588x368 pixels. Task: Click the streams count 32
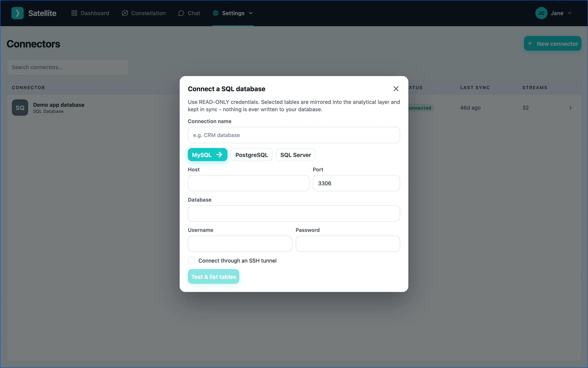[525, 108]
